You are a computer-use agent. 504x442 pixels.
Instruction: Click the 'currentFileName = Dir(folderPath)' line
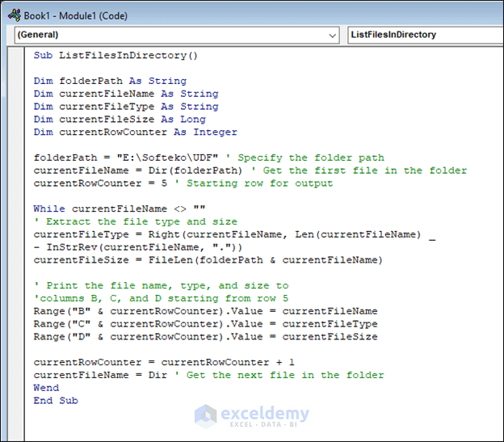click(x=250, y=170)
